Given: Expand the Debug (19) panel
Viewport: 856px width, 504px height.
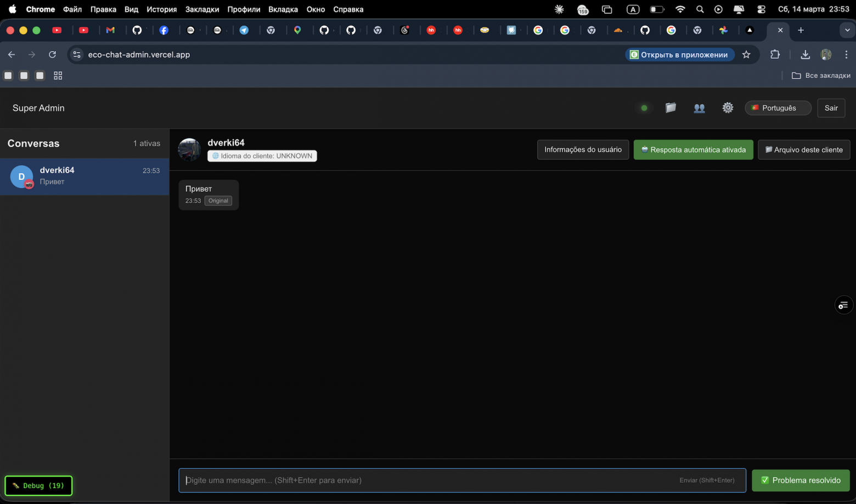Looking at the screenshot, I should pyautogui.click(x=38, y=485).
